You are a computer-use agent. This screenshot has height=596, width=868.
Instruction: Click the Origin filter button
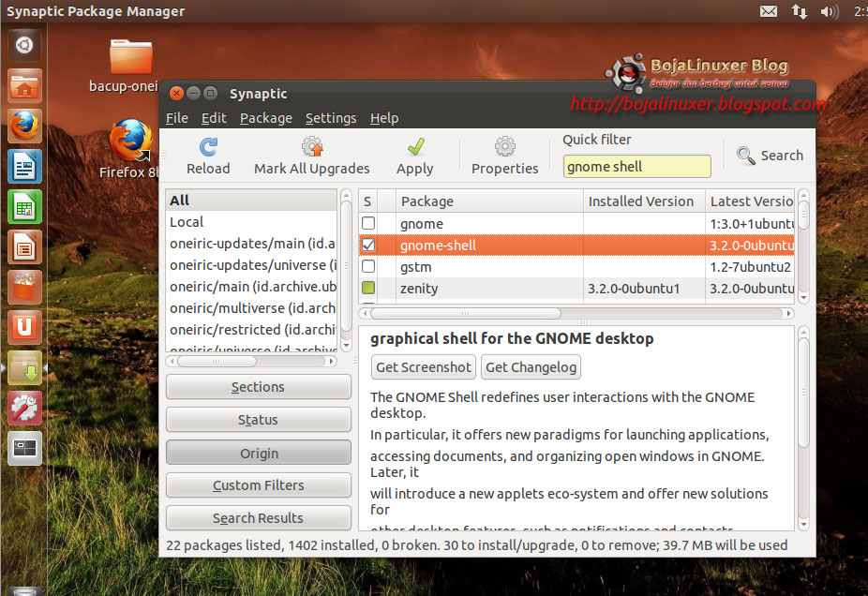(x=258, y=453)
